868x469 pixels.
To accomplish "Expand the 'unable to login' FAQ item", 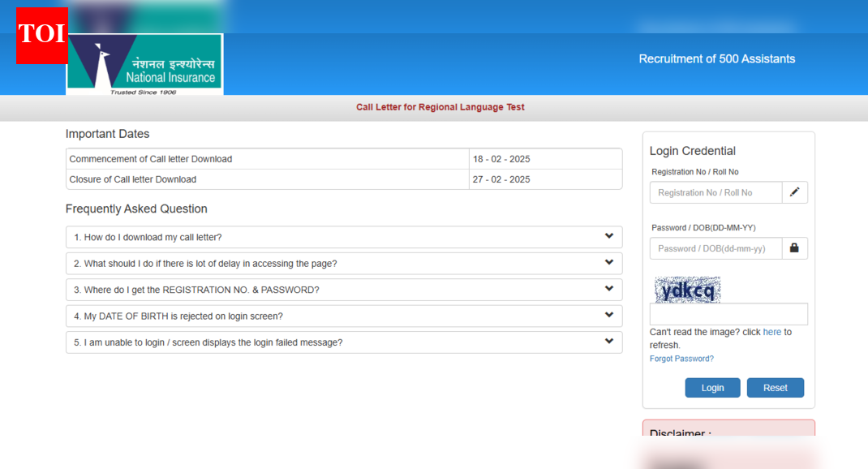I will pos(344,342).
